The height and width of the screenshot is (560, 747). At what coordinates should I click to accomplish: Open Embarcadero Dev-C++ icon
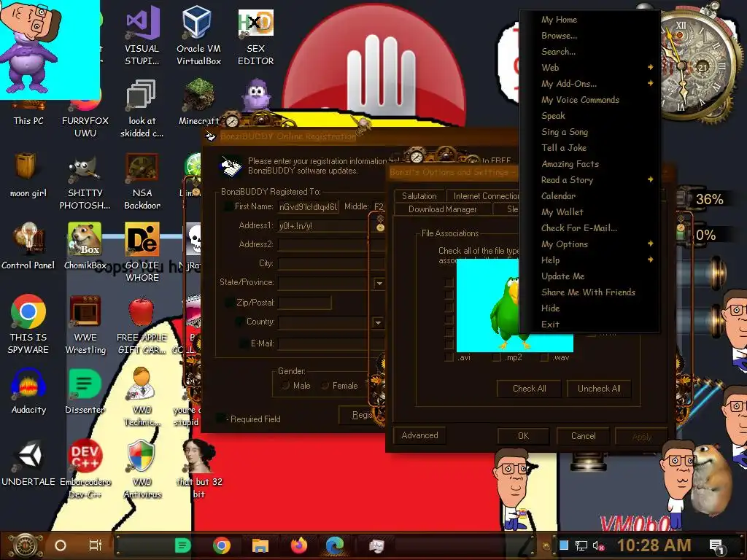pyautogui.click(x=85, y=469)
